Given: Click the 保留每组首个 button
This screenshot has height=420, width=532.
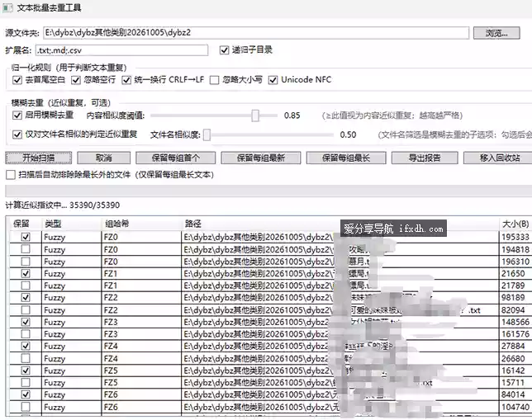Looking at the screenshot, I should (x=175, y=158).
